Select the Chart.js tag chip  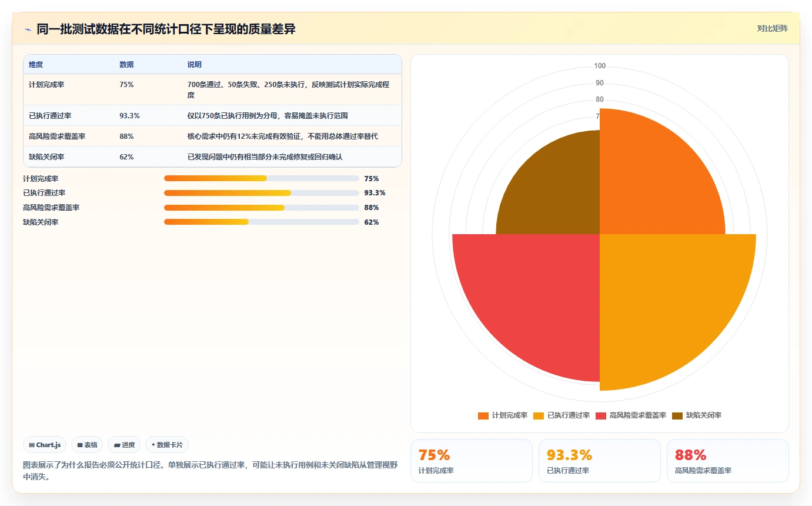click(x=45, y=445)
